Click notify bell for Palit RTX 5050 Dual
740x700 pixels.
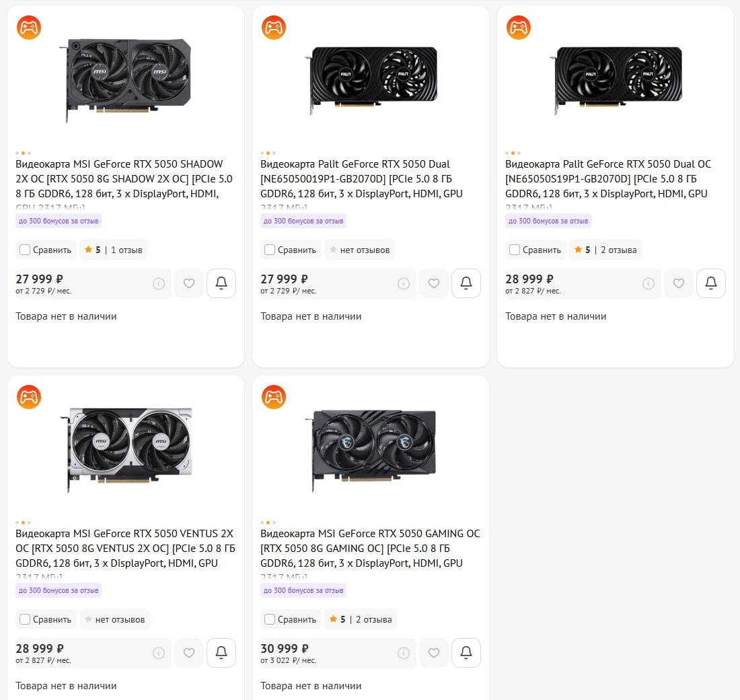tap(466, 283)
